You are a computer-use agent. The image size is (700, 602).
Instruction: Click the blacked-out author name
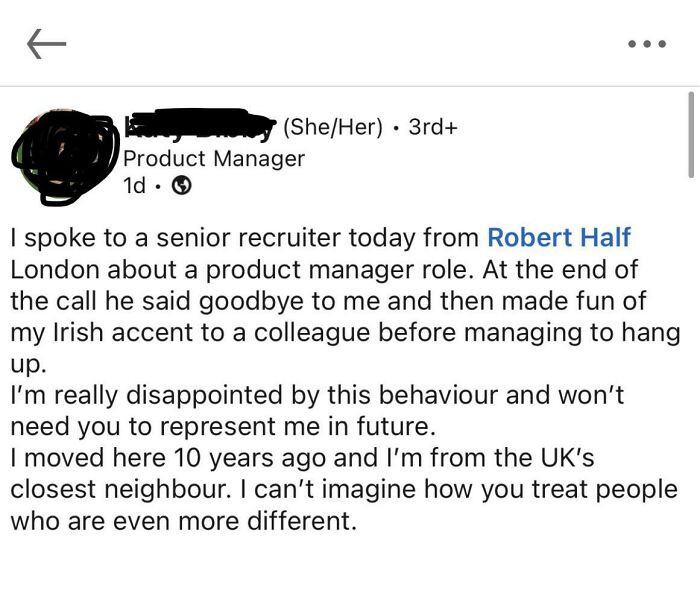pos(198,125)
